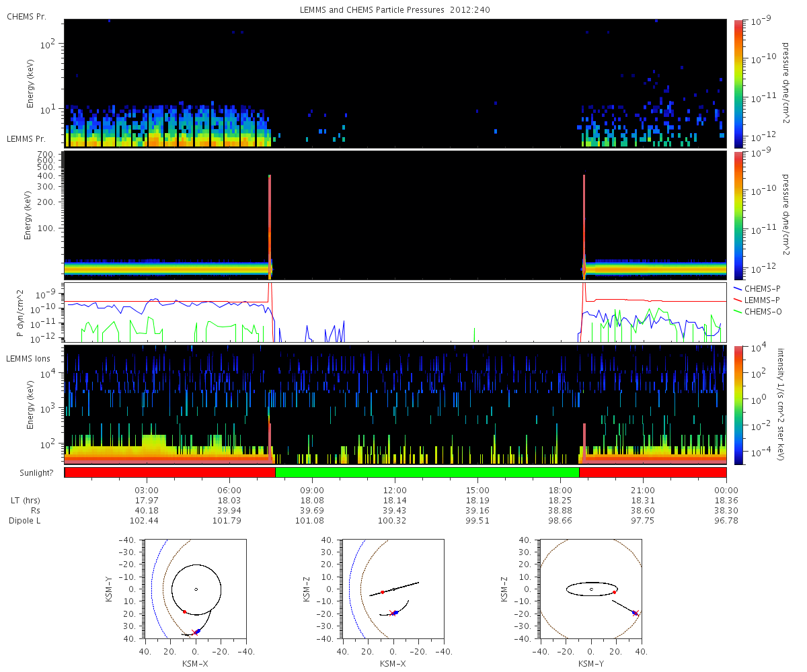The width and height of the screenshot is (807, 672).
Task: Click the blue spacecraft marker in KSM X-Z plot
Action: click(396, 612)
